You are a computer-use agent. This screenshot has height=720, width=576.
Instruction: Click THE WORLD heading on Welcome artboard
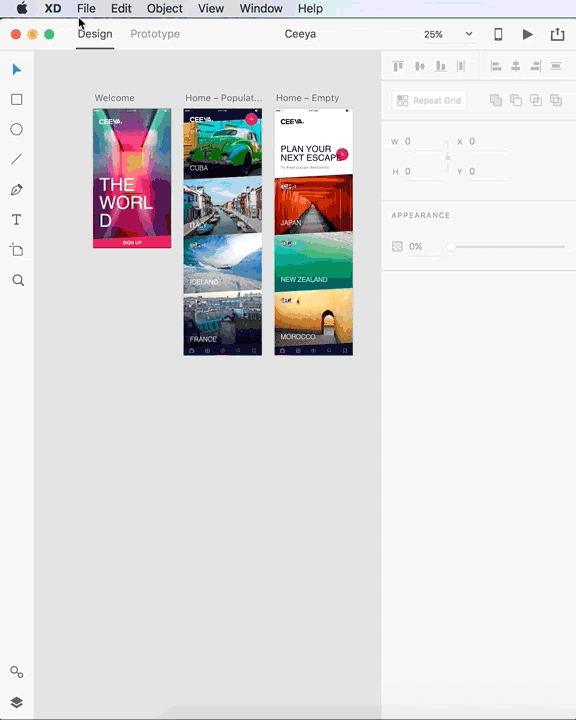click(x=126, y=202)
